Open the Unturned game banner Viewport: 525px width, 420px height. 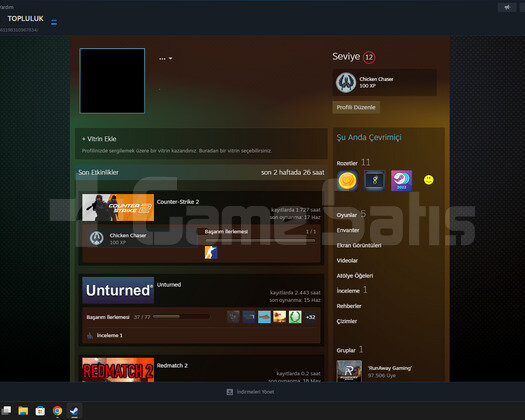118,290
